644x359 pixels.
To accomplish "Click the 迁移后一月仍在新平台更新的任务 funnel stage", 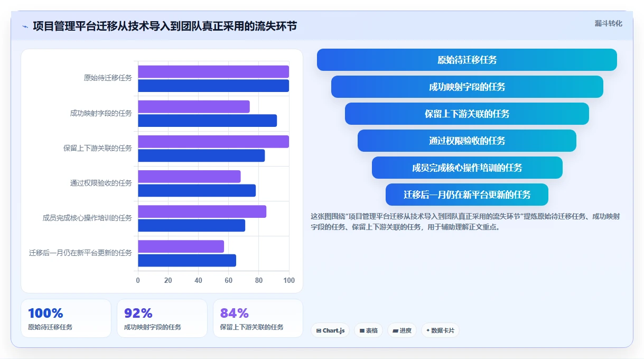I will click(x=467, y=195).
